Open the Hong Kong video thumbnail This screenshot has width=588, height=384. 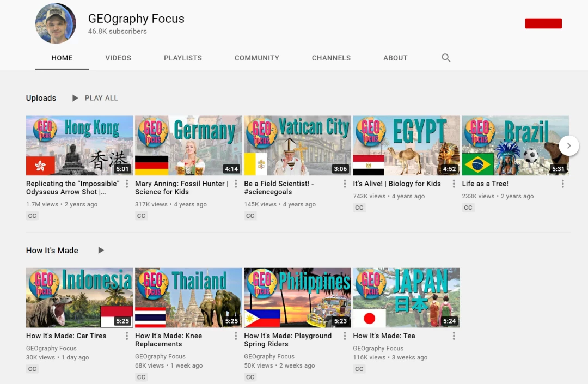pos(79,145)
